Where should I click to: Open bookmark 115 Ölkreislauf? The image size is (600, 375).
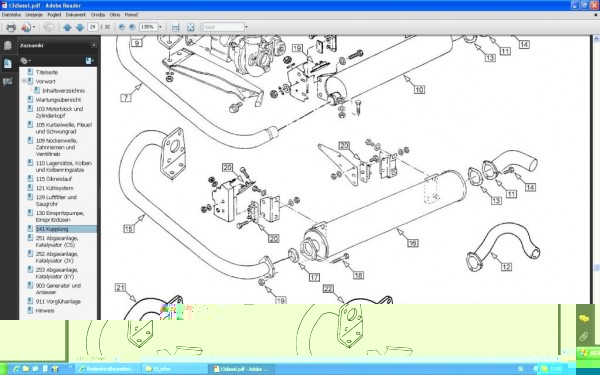coord(54,179)
